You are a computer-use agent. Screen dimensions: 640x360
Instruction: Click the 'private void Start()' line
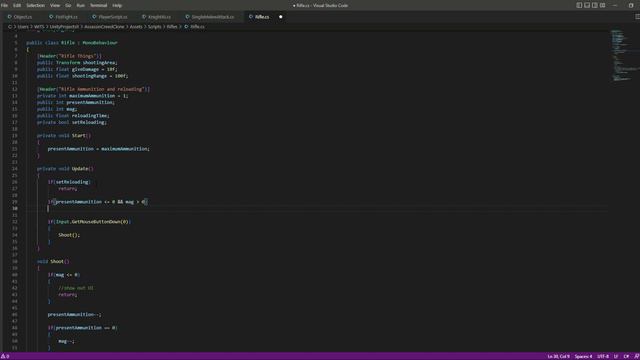point(64,136)
